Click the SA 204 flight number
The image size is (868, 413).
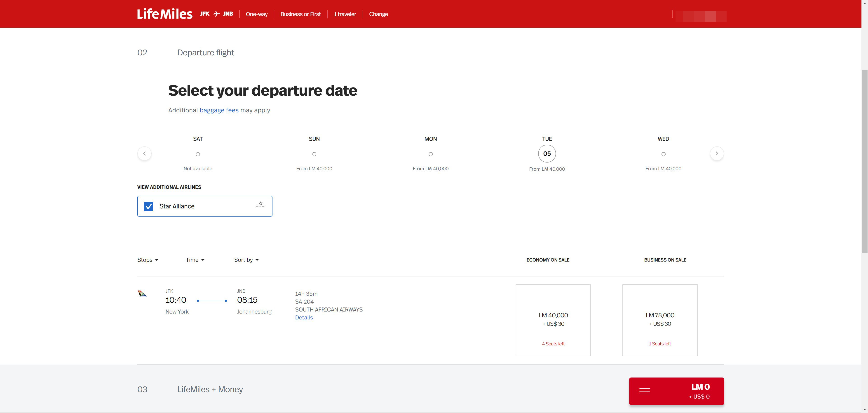pos(304,302)
